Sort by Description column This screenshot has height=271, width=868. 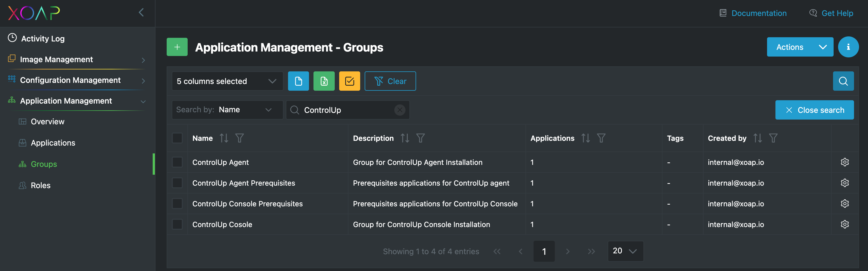point(405,138)
